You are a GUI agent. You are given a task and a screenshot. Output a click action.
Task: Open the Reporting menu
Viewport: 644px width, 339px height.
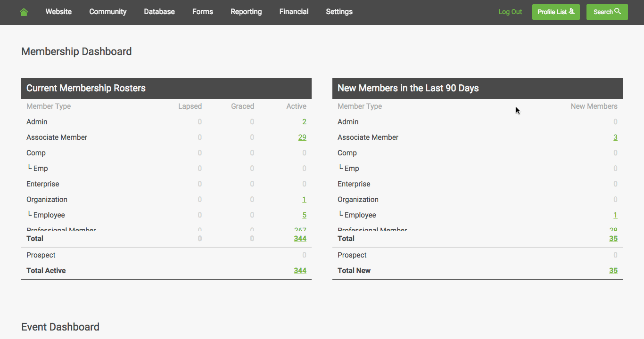[246, 12]
